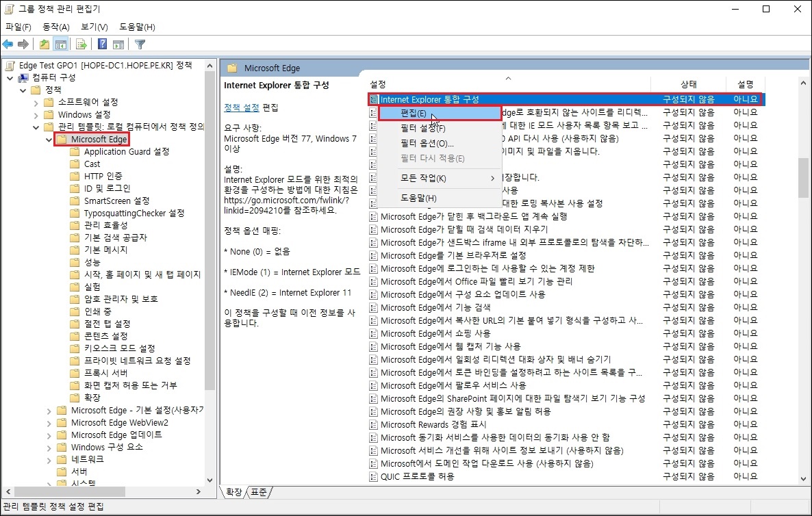Screen dimensions: 812x516
Task: Click the Filter funnel toolbar icon
Action: (140, 44)
